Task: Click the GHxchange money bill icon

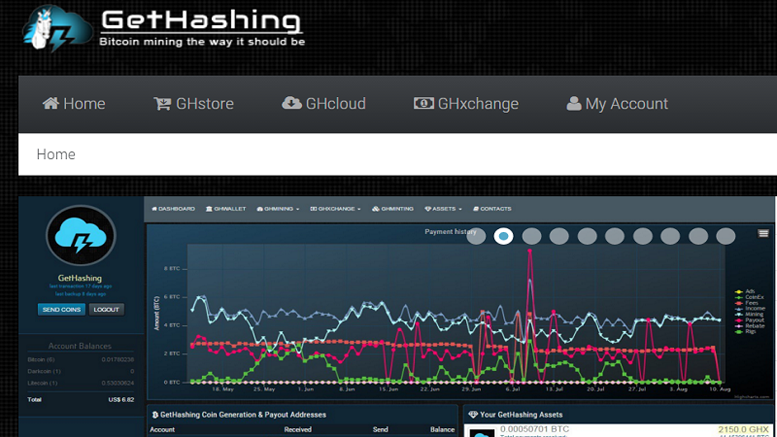Action: 423,104
